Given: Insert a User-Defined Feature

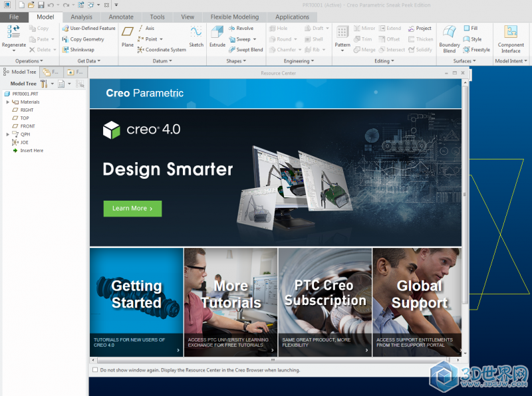Looking at the screenshot, I should pos(89,28).
